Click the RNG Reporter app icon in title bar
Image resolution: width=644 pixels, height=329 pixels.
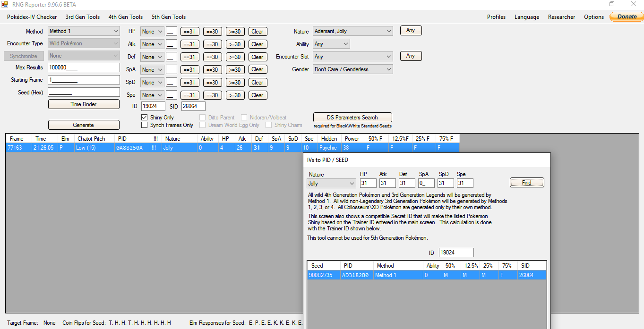coord(5,4)
